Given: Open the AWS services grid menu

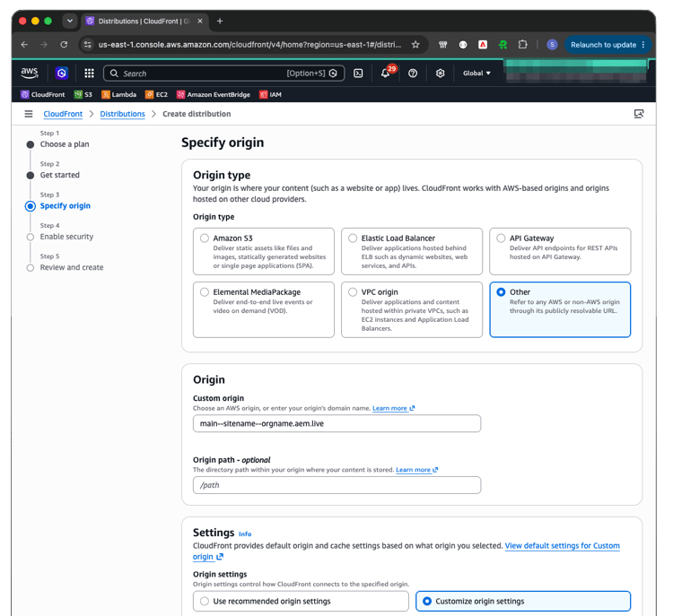Looking at the screenshot, I should [x=89, y=74].
